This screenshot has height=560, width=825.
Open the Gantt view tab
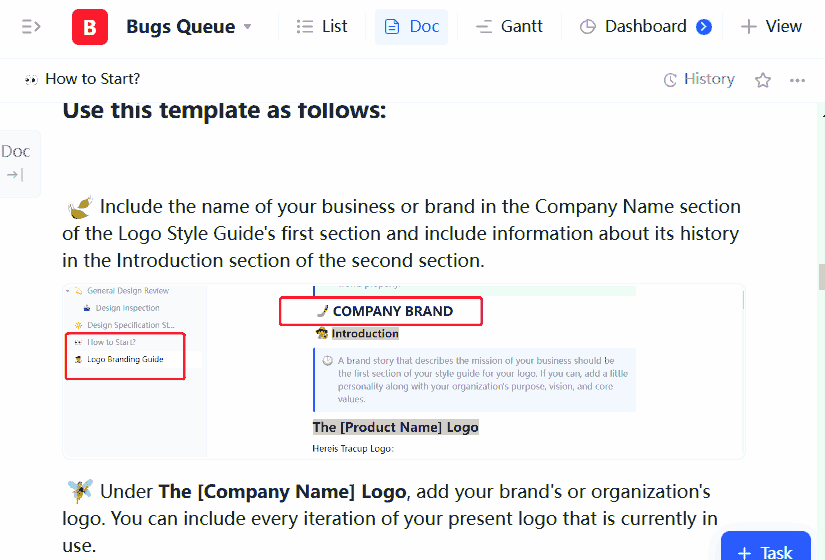pyautogui.click(x=508, y=27)
